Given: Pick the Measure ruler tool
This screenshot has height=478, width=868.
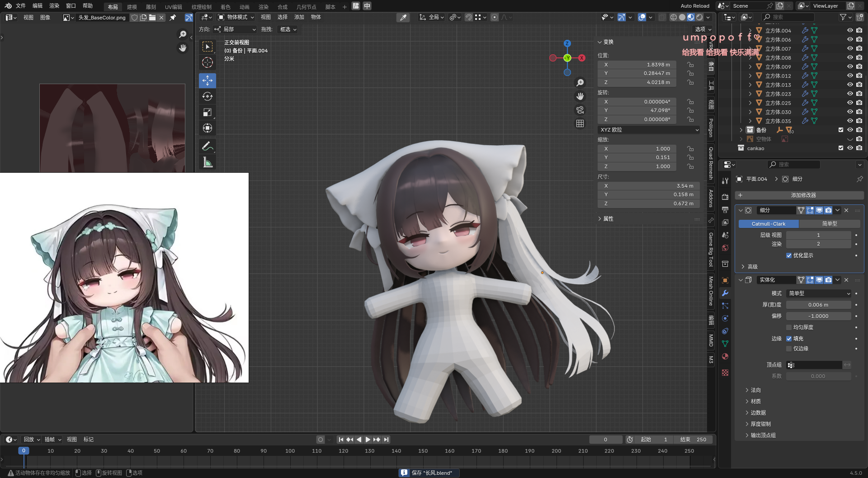Looking at the screenshot, I should pyautogui.click(x=207, y=162).
